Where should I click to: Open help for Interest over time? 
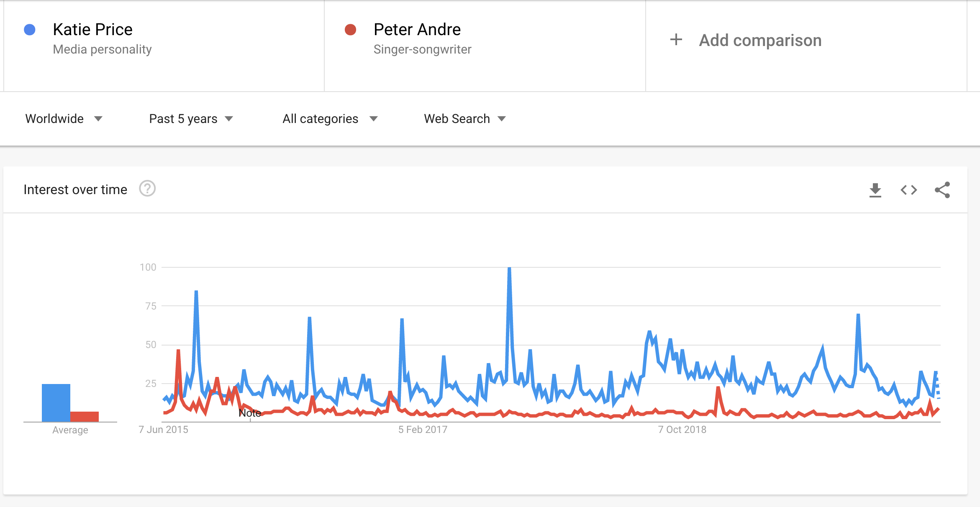pos(147,189)
